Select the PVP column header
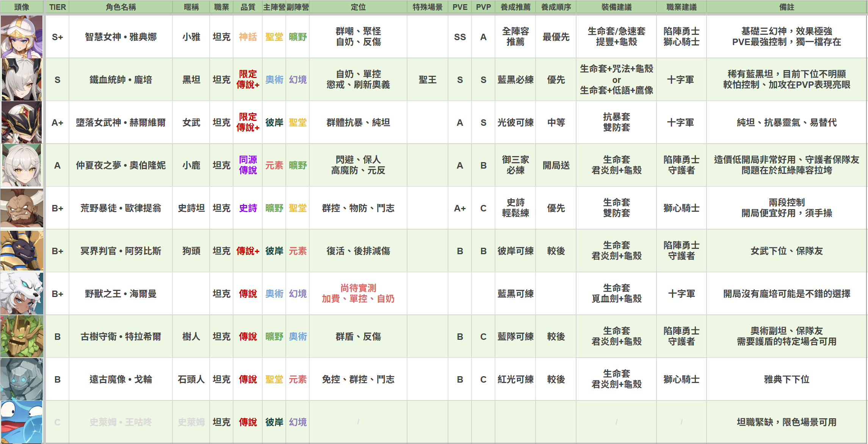The width and height of the screenshot is (868, 444). click(483, 7)
